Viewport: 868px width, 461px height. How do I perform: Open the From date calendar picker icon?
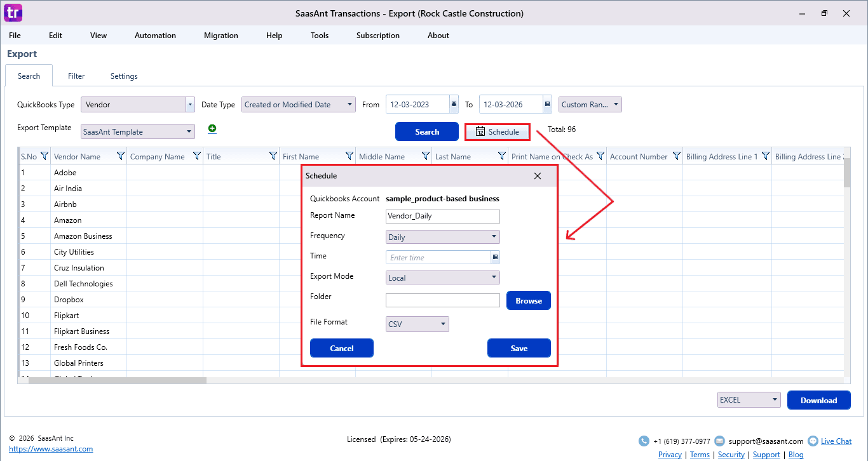tap(454, 105)
